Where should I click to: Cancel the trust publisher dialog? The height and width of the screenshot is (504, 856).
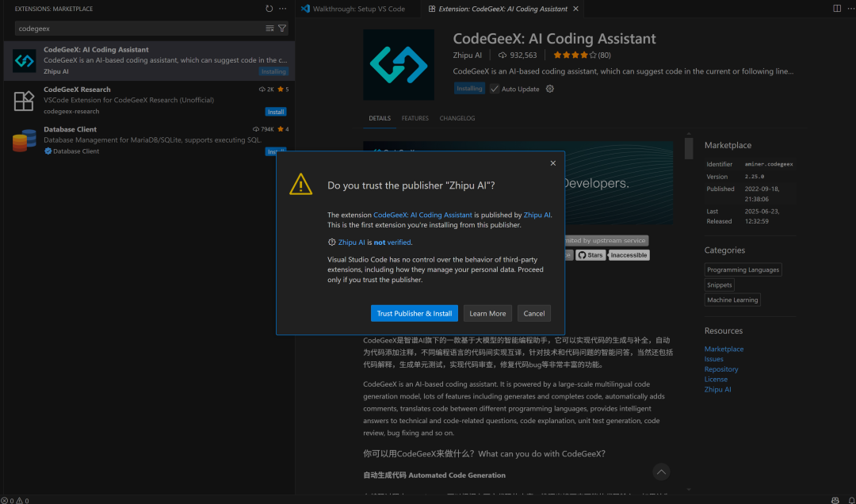tap(534, 314)
